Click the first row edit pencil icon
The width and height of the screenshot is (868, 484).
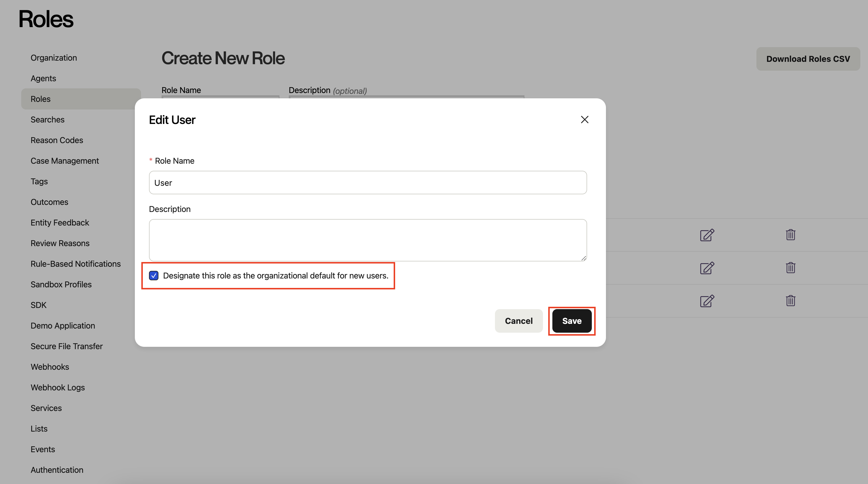tap(707, 235)
